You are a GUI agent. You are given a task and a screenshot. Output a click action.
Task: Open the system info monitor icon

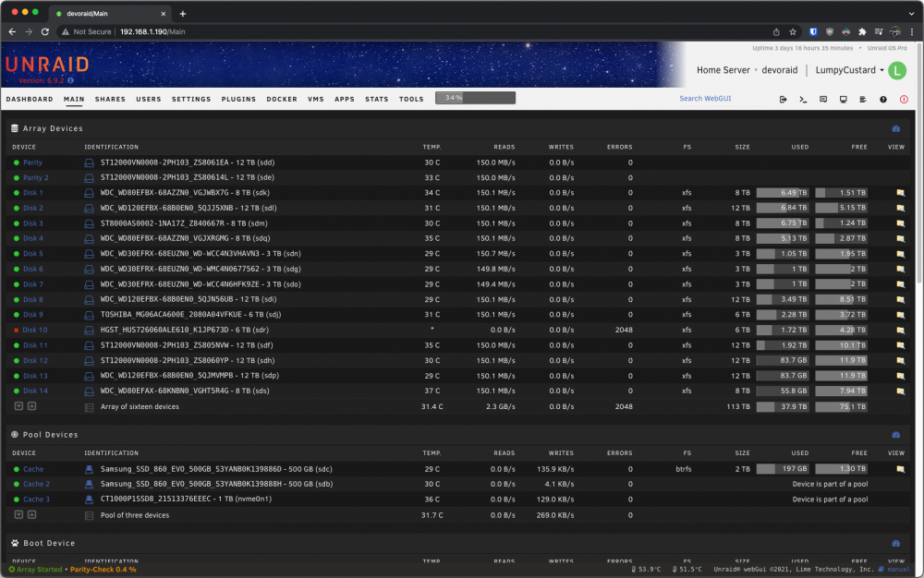coord(844,100)
